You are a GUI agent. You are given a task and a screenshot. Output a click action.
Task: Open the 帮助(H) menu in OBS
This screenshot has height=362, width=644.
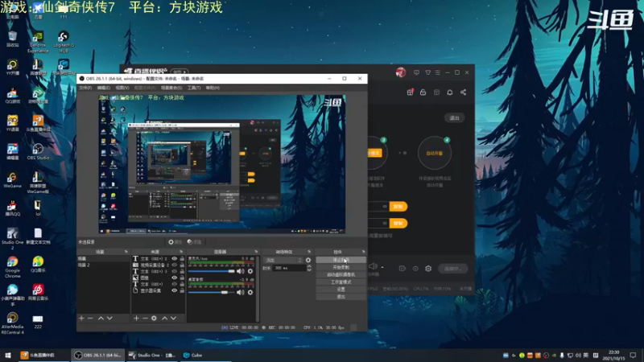coord(213,88)
